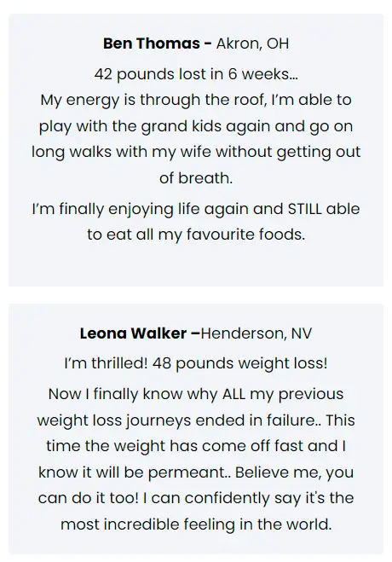
Task: Click the Henderson, NV location text
Action: pyautogui.click(x=257, y=333)
